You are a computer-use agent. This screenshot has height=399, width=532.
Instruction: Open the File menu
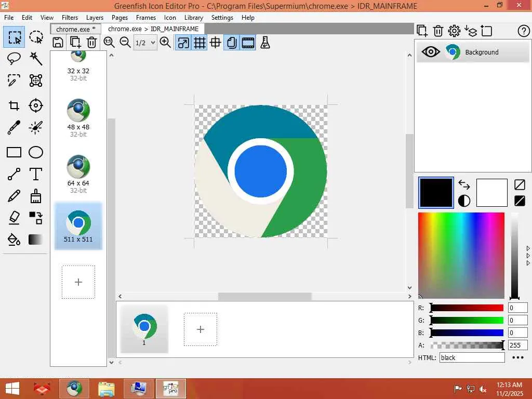coord(9,17)
